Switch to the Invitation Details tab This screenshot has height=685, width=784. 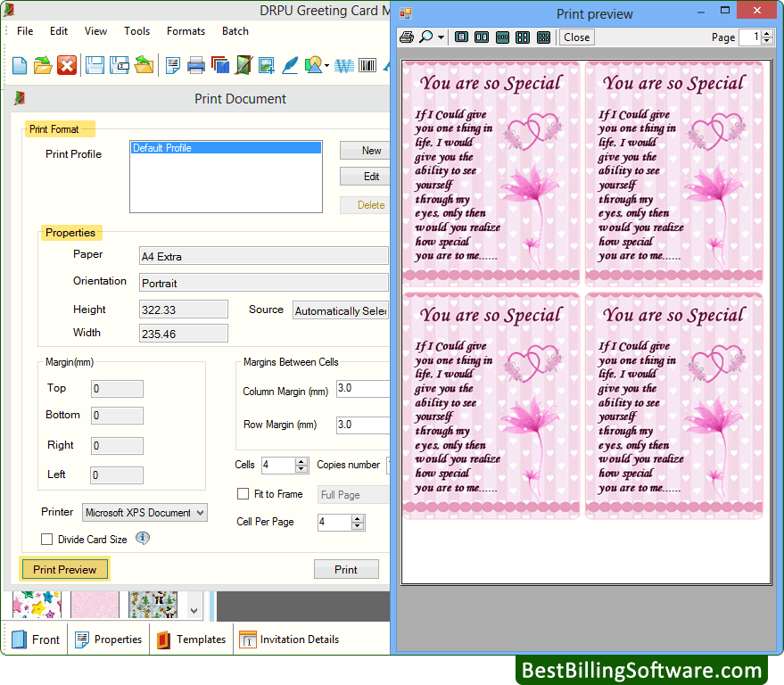(289, 639)
